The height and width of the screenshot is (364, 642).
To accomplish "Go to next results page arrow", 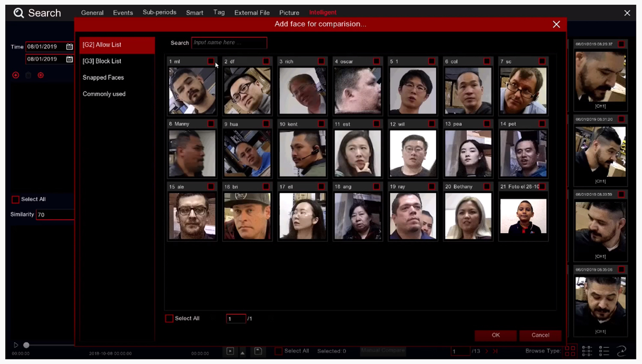I will coord(487,351).
